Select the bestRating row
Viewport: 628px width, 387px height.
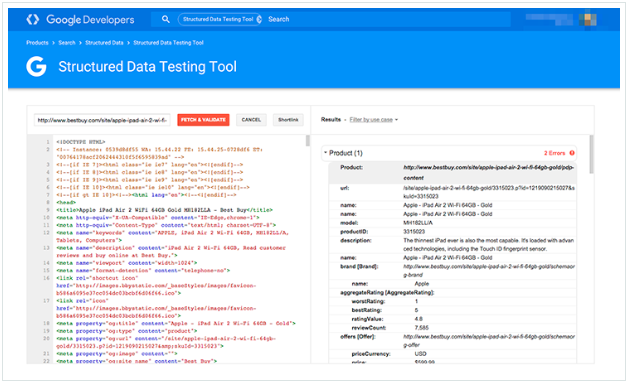tap(453, 310)
